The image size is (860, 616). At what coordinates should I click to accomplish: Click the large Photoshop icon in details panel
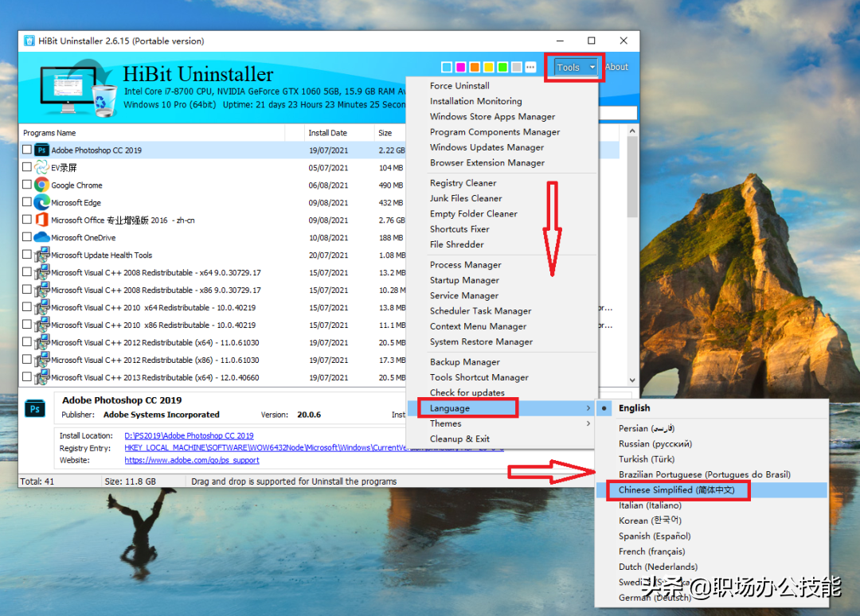[34, 409]
